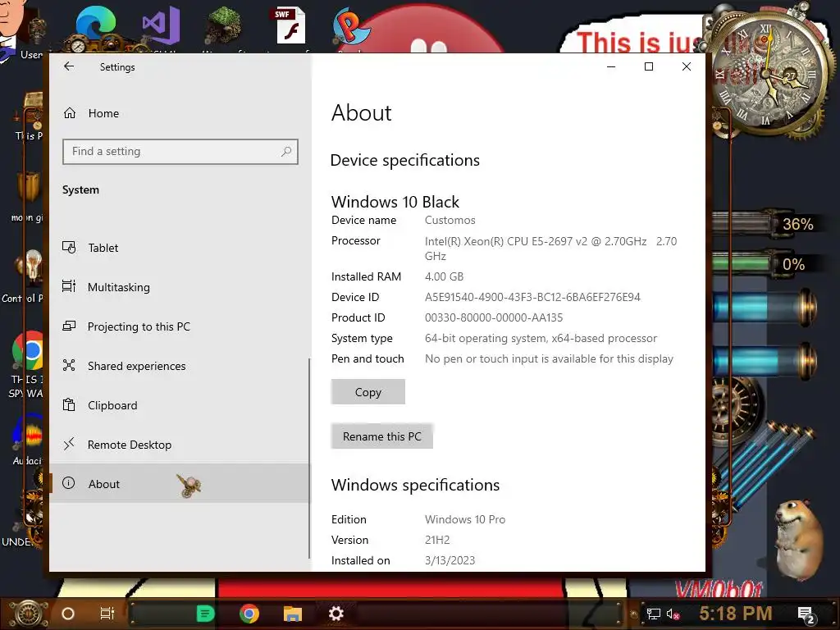This screenshot has height=630, width=840.
Task: Click the hamster desktop figure
Action: point(799,540)
